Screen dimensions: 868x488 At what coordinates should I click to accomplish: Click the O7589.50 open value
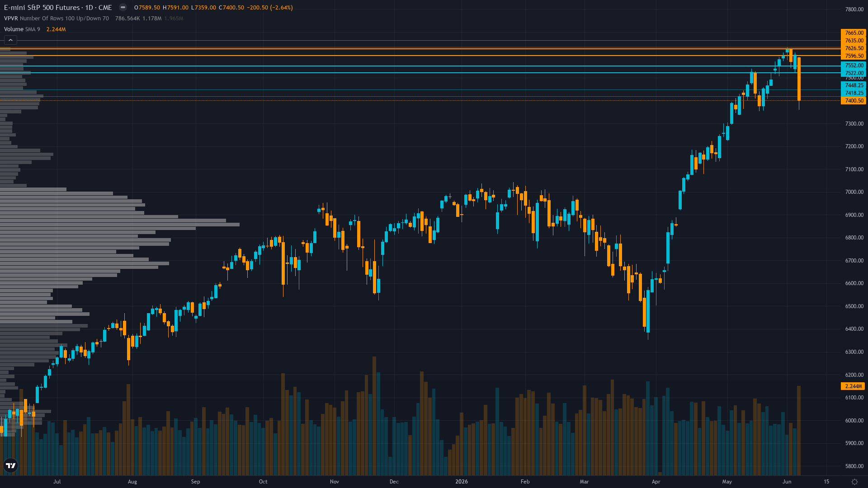(147, 8)
